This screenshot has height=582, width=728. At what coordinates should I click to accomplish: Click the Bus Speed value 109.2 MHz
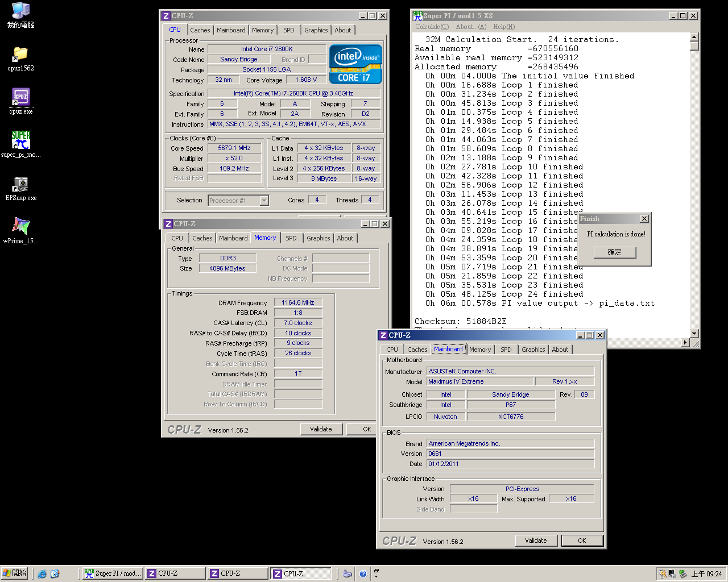[x=234, y=168]
